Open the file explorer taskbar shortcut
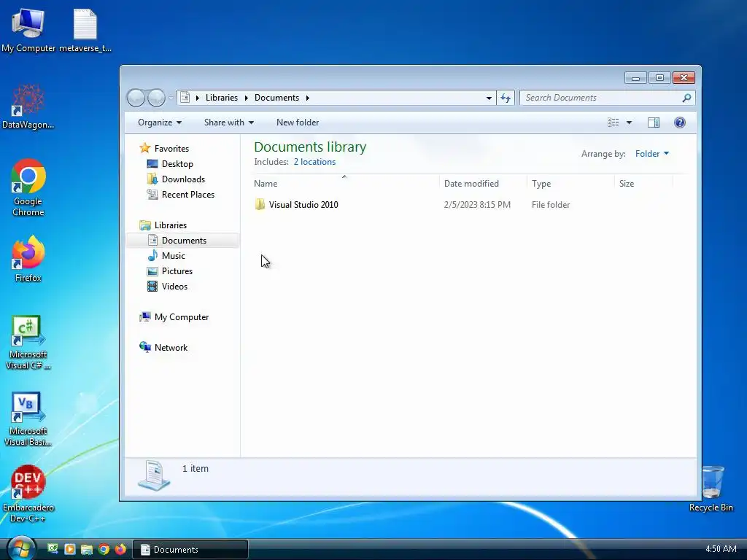This screenshot has height=560, width=747. 86,549
